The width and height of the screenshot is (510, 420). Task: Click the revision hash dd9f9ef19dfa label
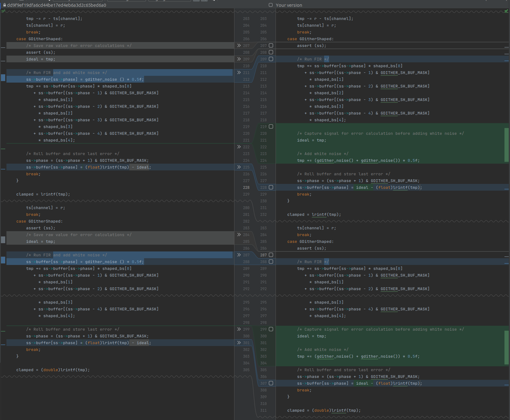pyautogui.click(x=57, y=5)
